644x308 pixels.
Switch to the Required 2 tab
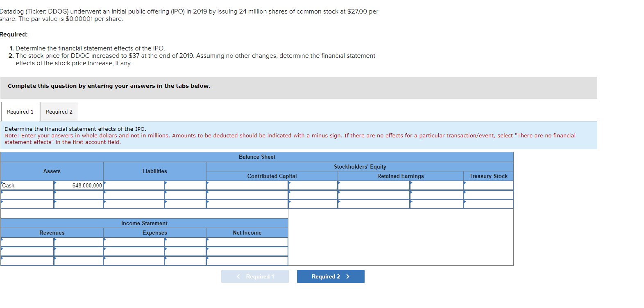coord(59,112)
